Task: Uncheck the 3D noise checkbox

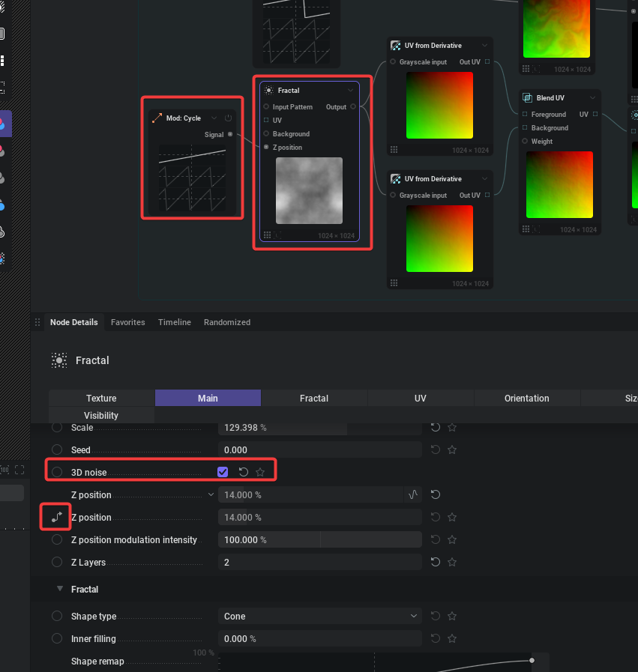Action: 223,472
